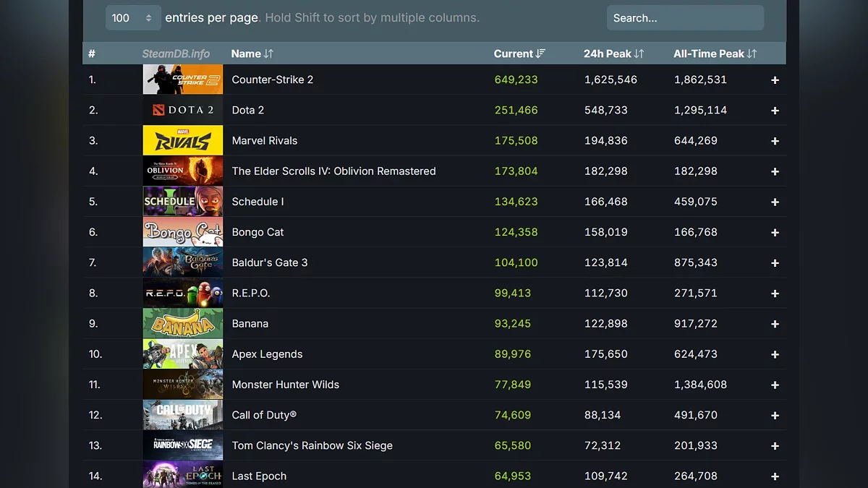Image resolution: width=868 pixels, height=488 pixels.
Task: Expand the Monster Hunter Wilds row plus icon
Action: (775, 385)
